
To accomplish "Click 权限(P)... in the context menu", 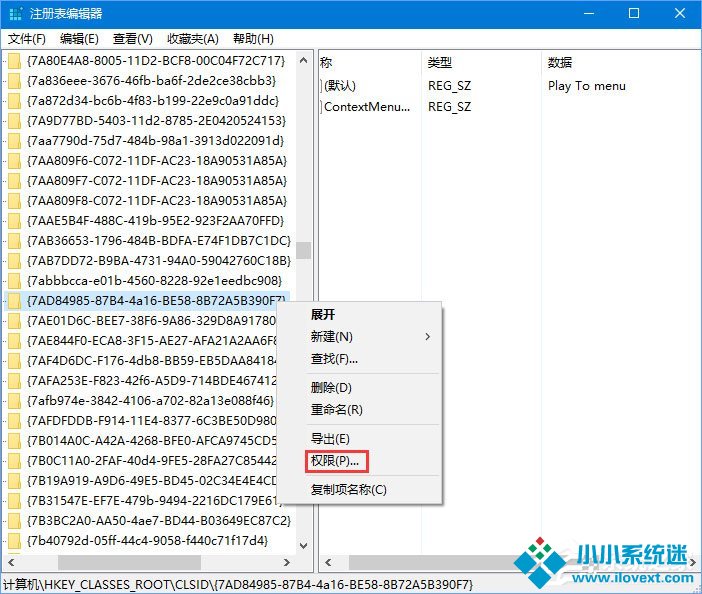I will 335,461.
